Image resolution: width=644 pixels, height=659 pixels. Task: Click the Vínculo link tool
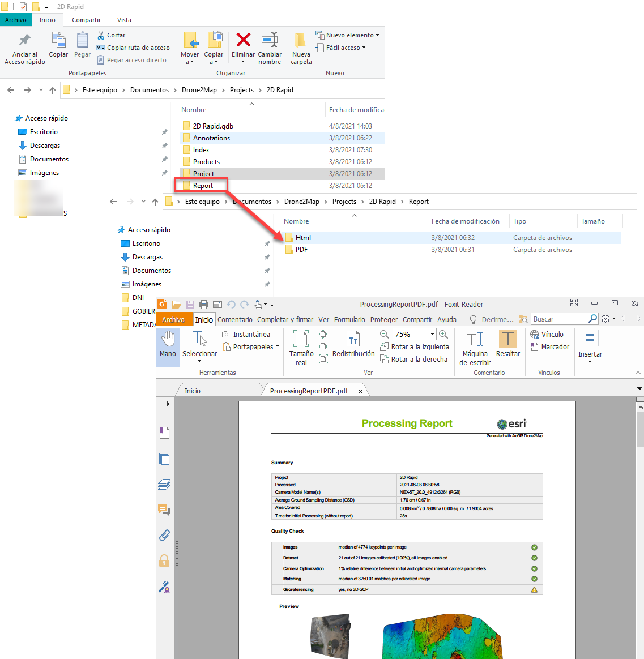[548, 333]
